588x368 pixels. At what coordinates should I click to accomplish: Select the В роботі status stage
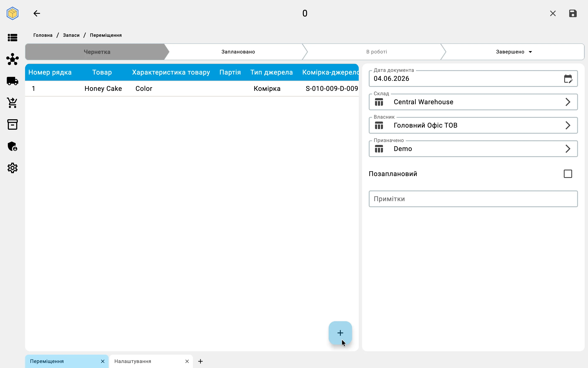[x=376, y=52]
